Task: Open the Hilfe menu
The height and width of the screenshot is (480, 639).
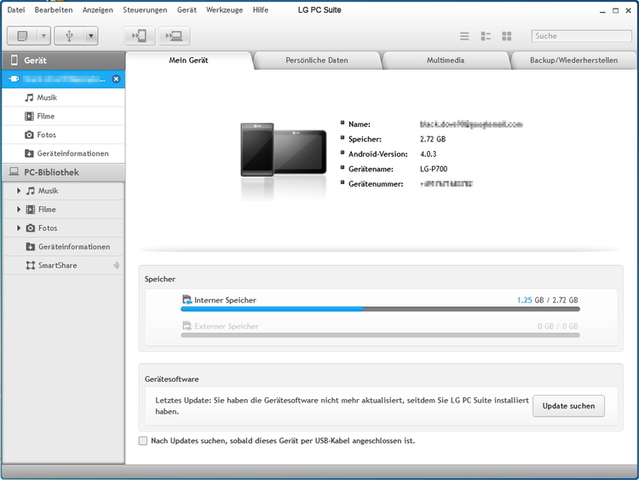Action: [x=260, y=10]
